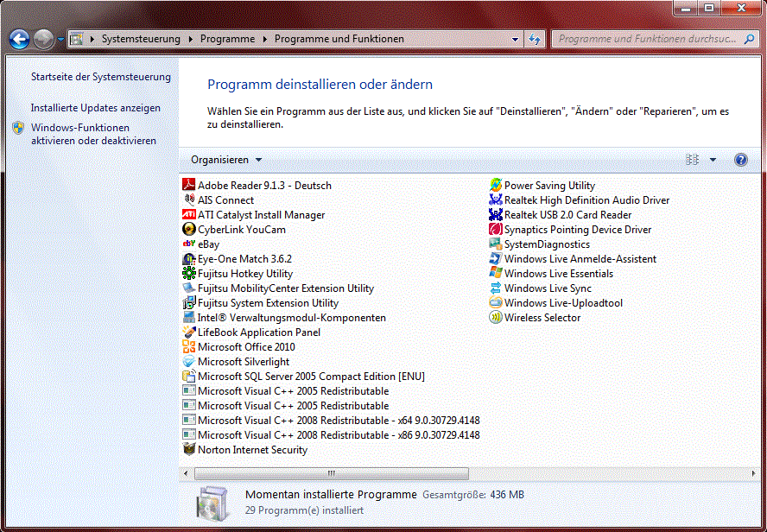The width and height of the screenshot is (767, 532).
Task: Go back with the Back arrow button
Action: click(x=19, y=40)
